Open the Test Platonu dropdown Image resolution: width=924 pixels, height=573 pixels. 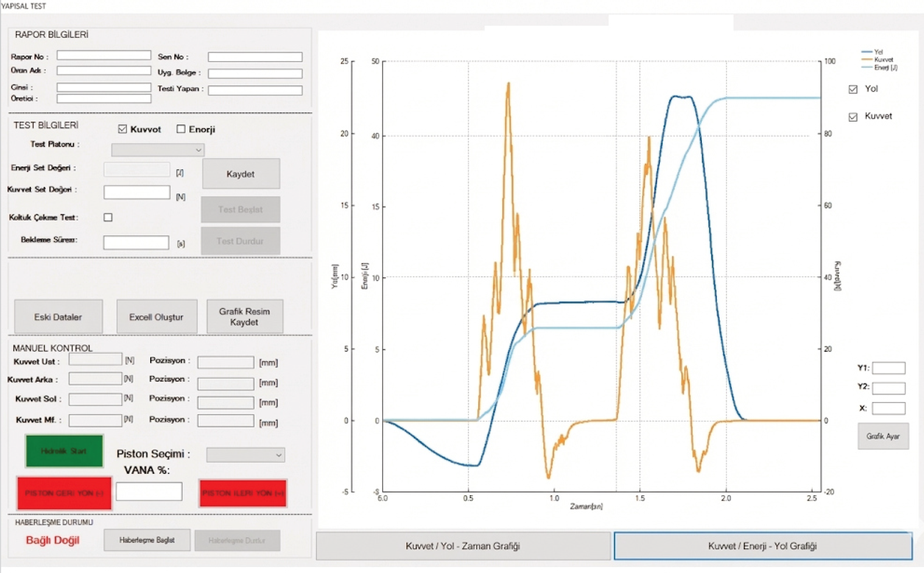pyautogui.click(x=158, y=150)
